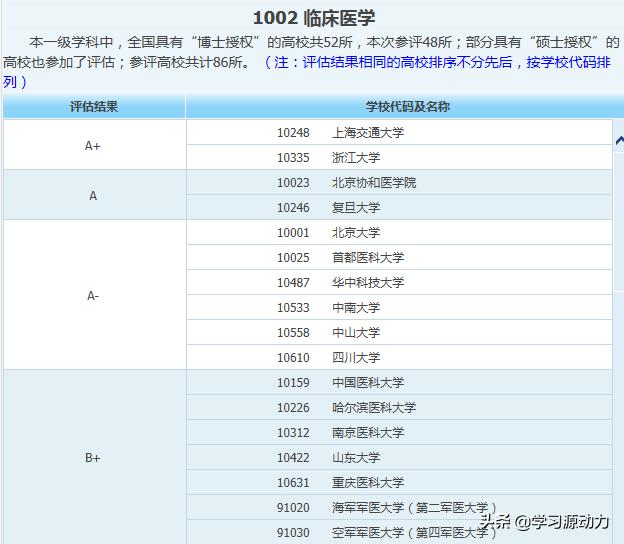This screenshot has height=544, width=624.
Task: Select the A+ grade cell
Action: click(x=95, y=145)
